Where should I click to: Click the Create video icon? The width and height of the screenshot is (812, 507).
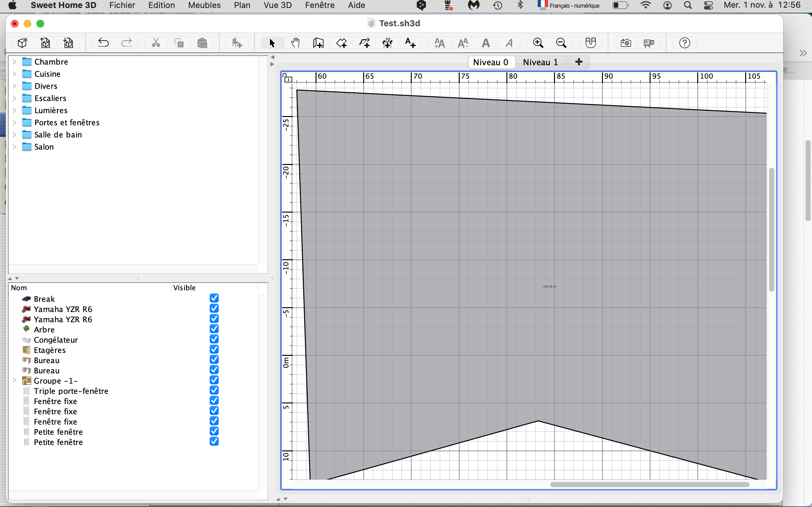[649, 43]
